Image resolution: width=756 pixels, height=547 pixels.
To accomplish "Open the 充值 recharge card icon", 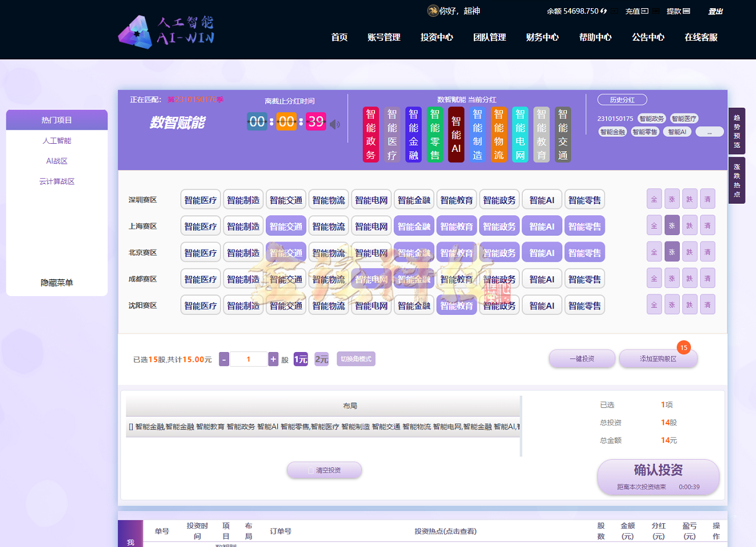I will point(644,10).
